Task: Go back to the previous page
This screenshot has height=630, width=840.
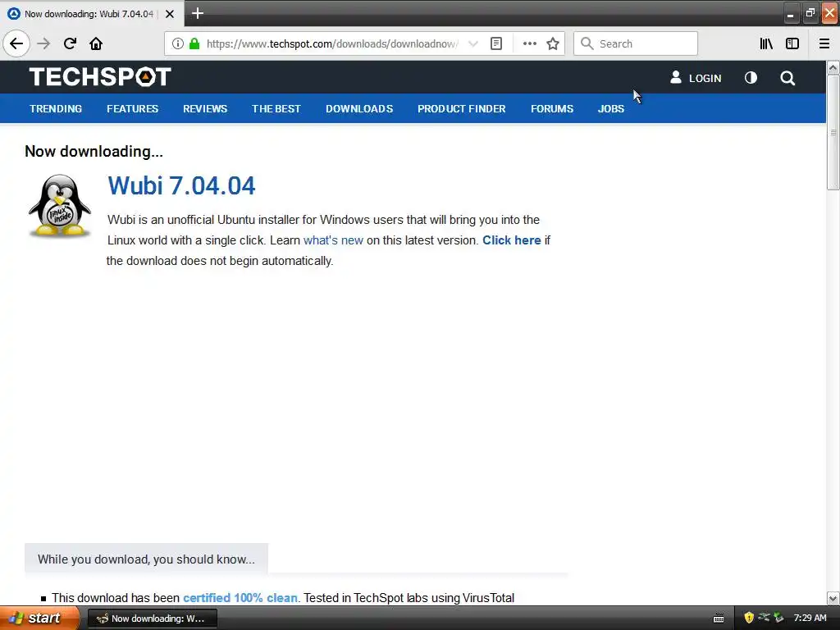Action: point(16,43)
